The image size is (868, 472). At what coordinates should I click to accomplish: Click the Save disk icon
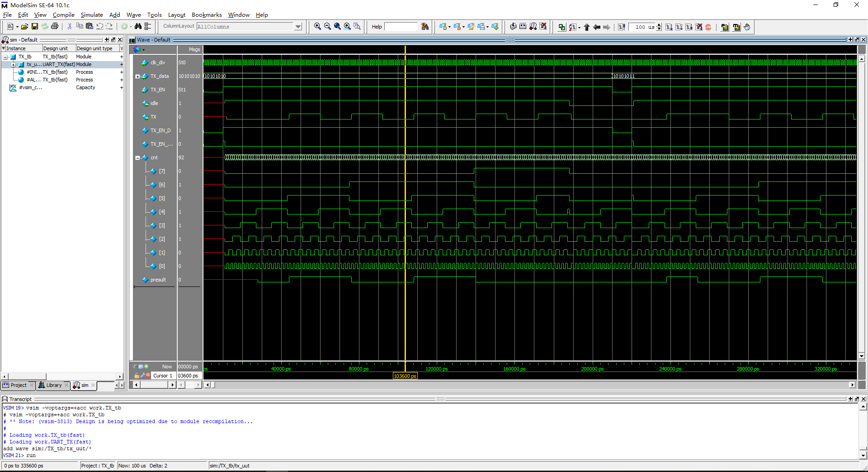coord(35,27)
